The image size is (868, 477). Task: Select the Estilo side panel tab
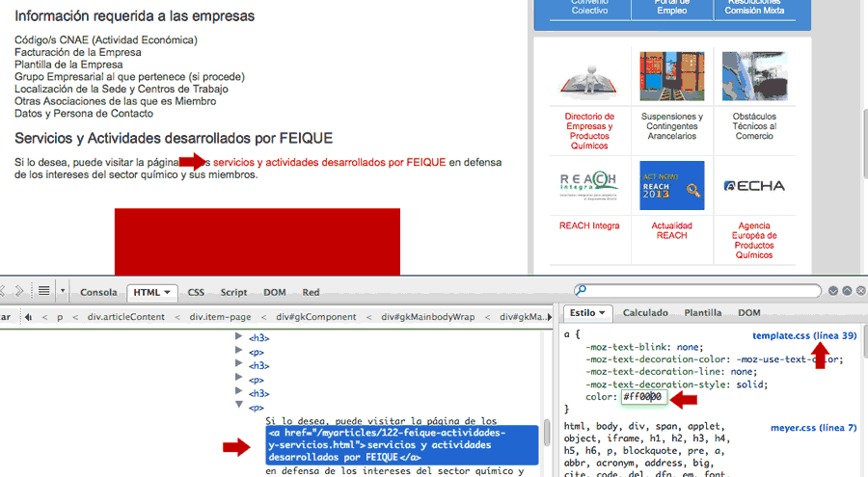pos(583,313)
